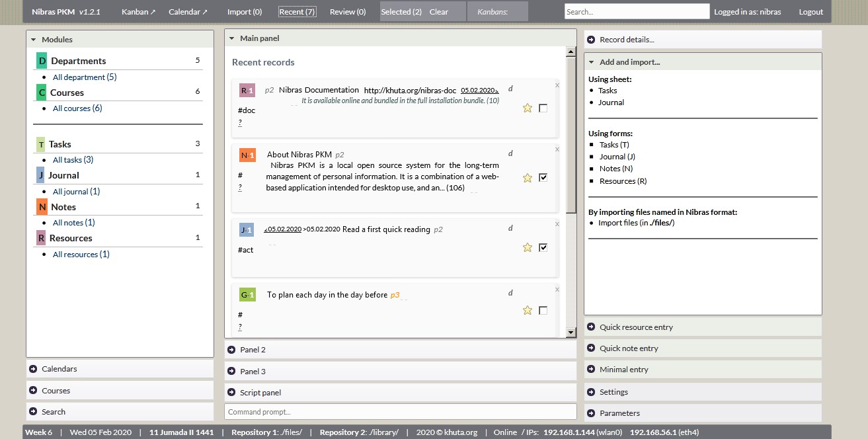This screenshot has width=868, height=439.
Task: Open All tasks (3) link
Action: point(73,160)
